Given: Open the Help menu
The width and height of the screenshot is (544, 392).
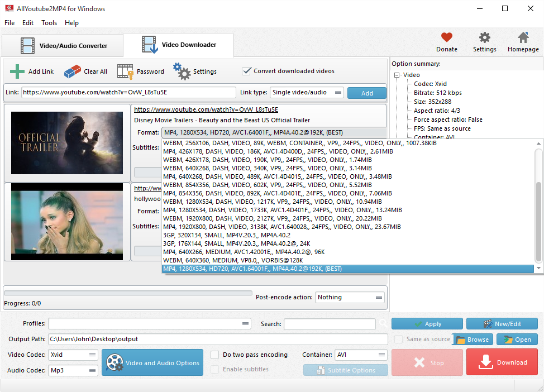Looking at the screenshot, I should pos(71,22).
